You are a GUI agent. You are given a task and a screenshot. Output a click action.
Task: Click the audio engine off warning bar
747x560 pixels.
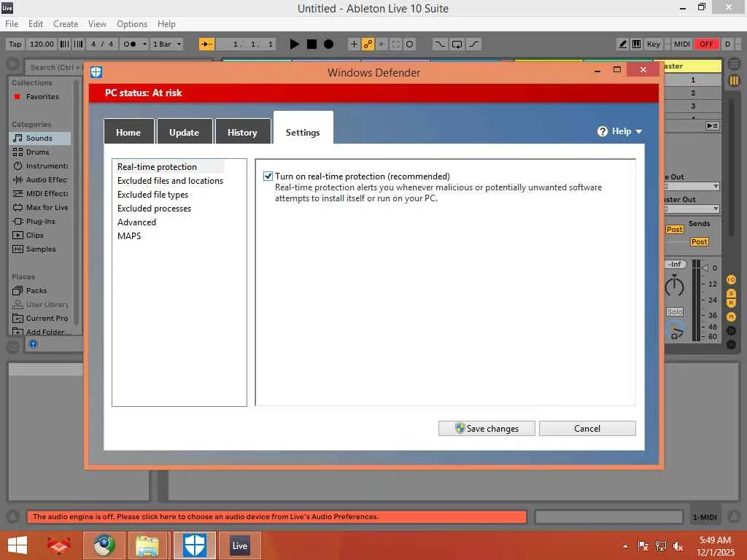tap(276, 516)
